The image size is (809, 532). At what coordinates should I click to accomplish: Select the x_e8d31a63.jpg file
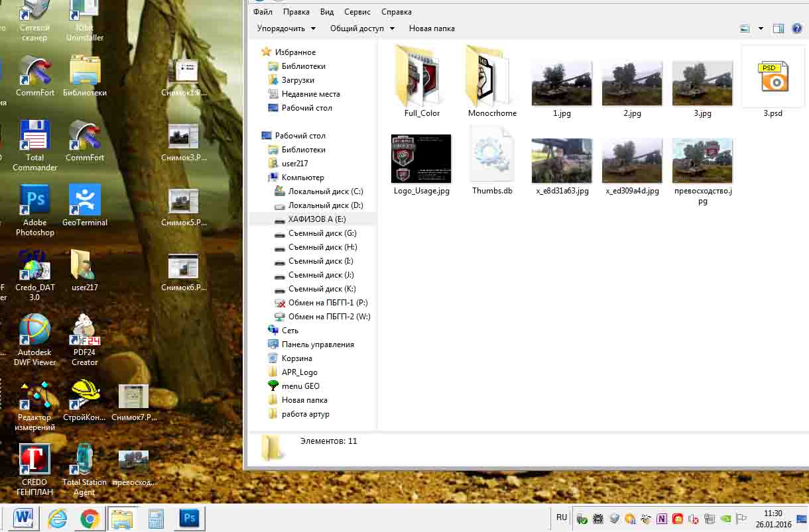pyautogui.click(x=562, y=166)
